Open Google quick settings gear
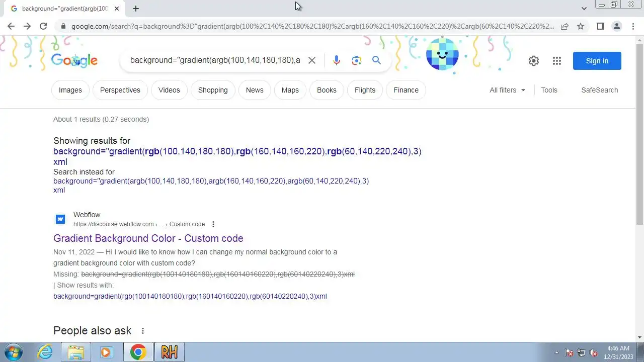644x362 pixels. pos(534,61)
